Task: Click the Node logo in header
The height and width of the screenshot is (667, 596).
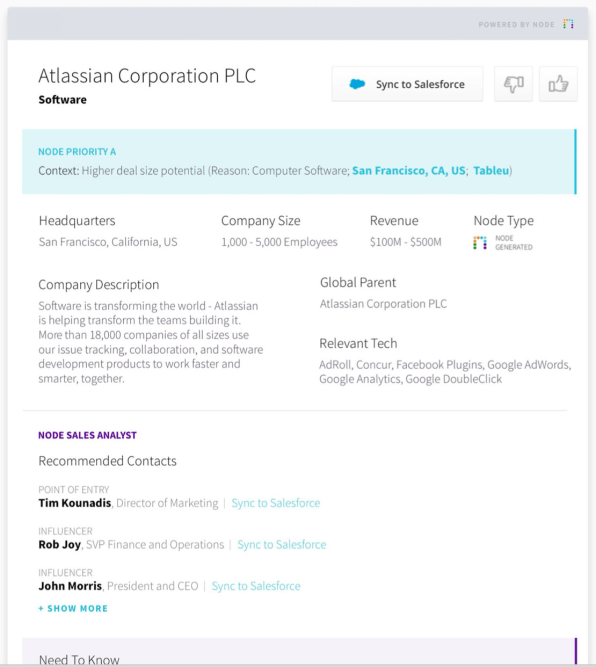Action: tap(568, 24)
